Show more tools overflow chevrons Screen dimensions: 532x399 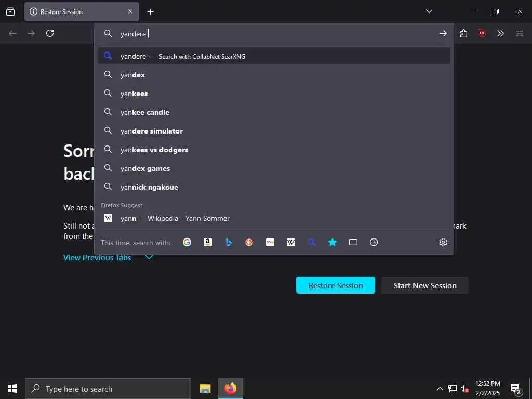point(500,33)
